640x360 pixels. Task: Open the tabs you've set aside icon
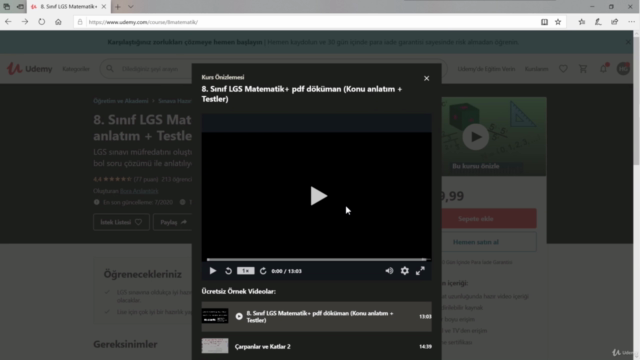pyautogui.click(x=7, y=7)
